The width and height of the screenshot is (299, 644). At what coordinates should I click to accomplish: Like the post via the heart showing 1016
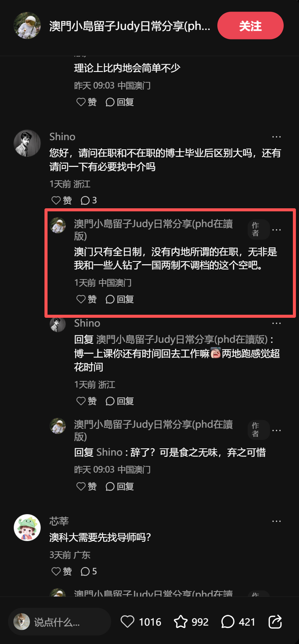[x=141, y=622]
